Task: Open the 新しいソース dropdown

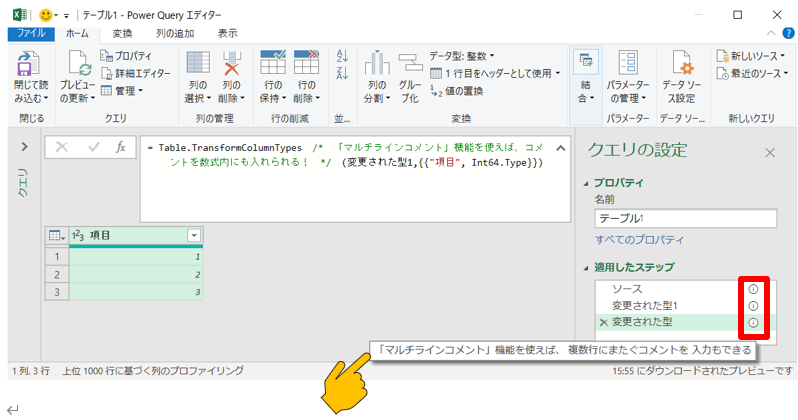Action: point(750,56)
